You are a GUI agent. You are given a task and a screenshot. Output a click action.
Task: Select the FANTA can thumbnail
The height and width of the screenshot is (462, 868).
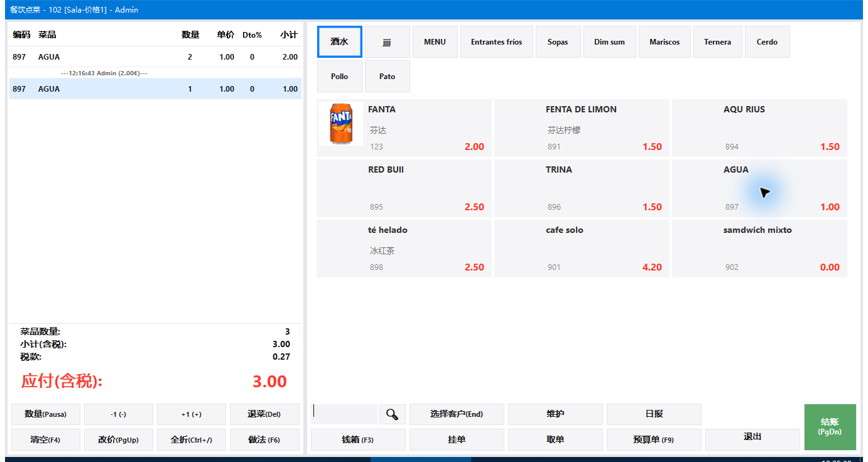(341, 124)
